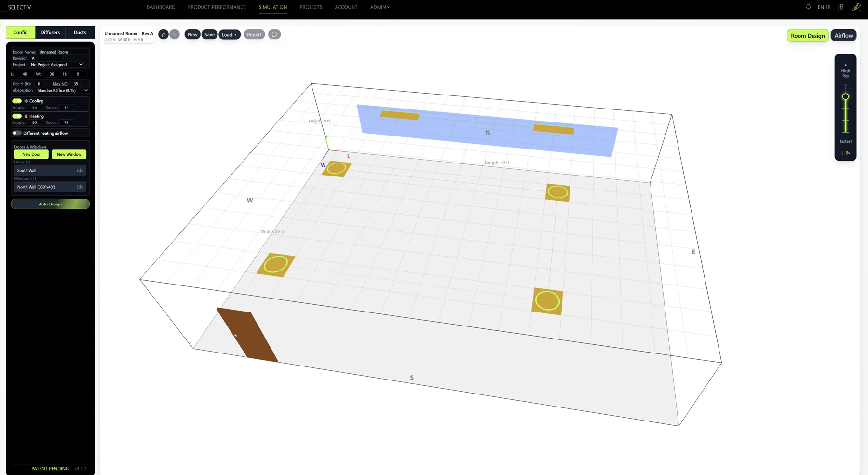Open the Absorption dropdown
Image resolution: width=868 pixels, height=475 pixels.
(x=63, y=90)
